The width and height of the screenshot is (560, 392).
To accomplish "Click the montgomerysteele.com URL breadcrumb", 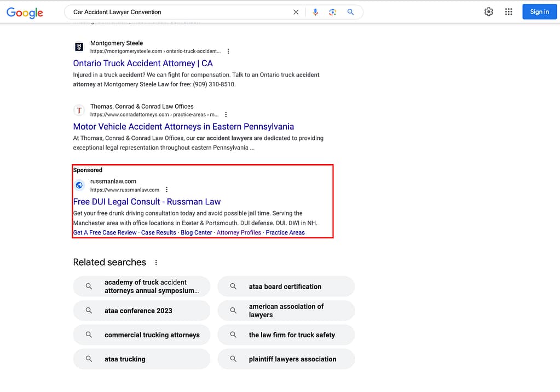I will (x=155, y=51).
